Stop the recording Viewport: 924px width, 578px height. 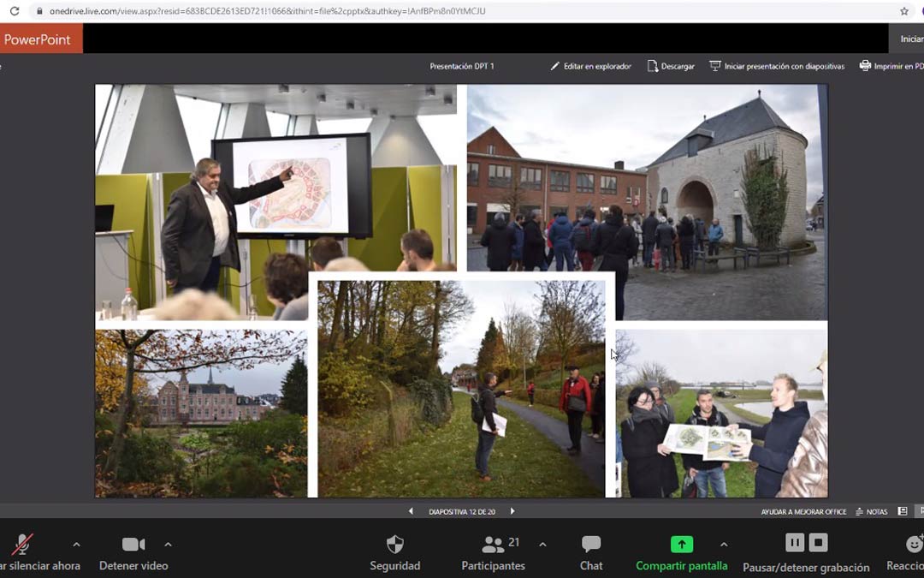[x=819, y=543]
